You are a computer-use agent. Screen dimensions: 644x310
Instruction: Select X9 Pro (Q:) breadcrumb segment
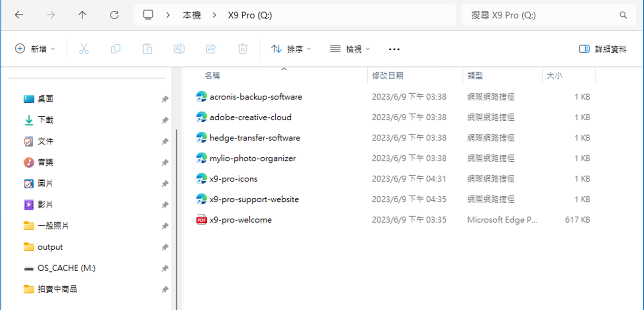250,15
